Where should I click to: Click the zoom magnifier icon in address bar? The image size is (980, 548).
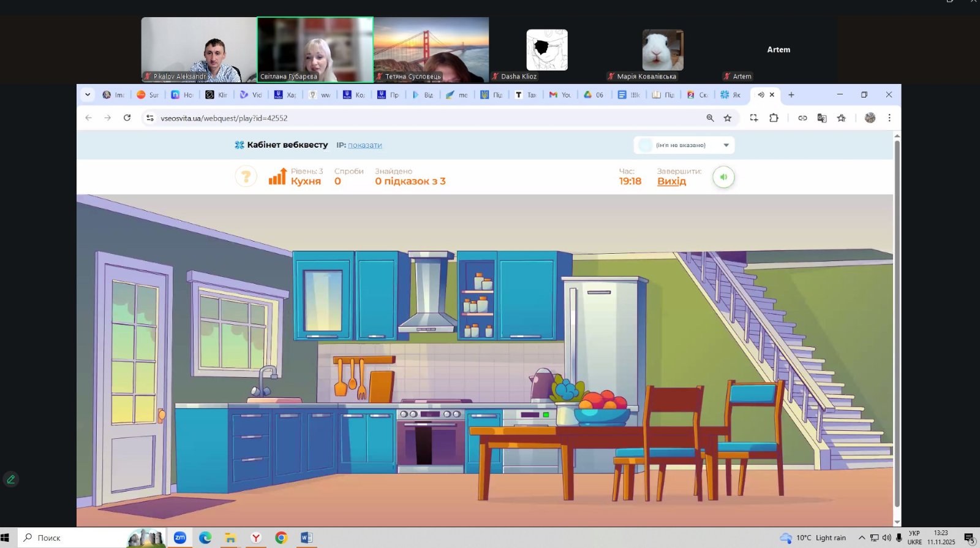(x=710, y=118)
